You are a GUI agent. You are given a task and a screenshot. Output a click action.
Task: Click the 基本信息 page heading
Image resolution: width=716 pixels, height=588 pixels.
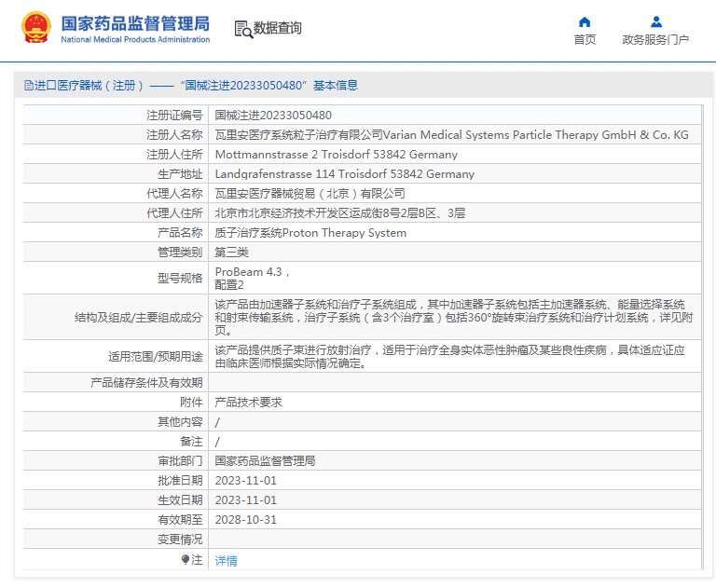(x=336, y=86)
